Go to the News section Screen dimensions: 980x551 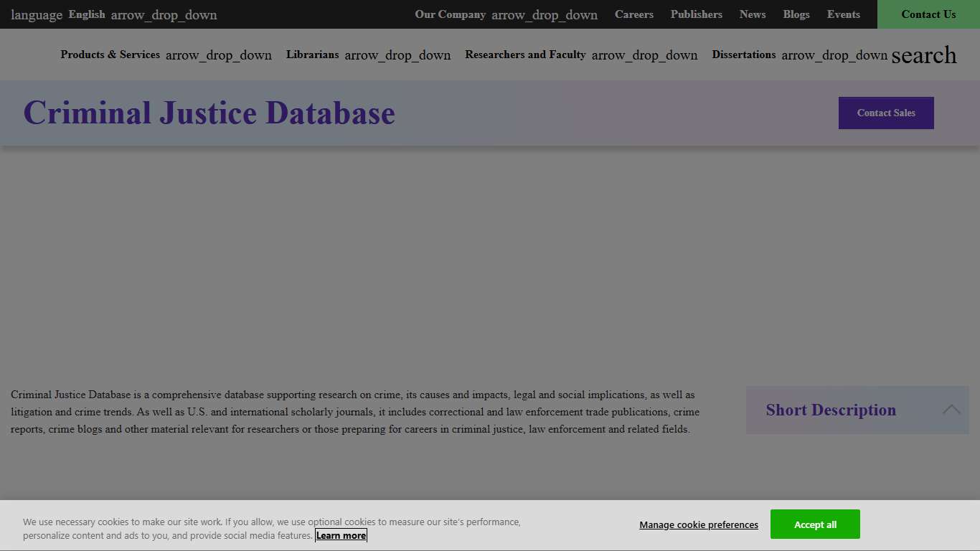[752, 14]
